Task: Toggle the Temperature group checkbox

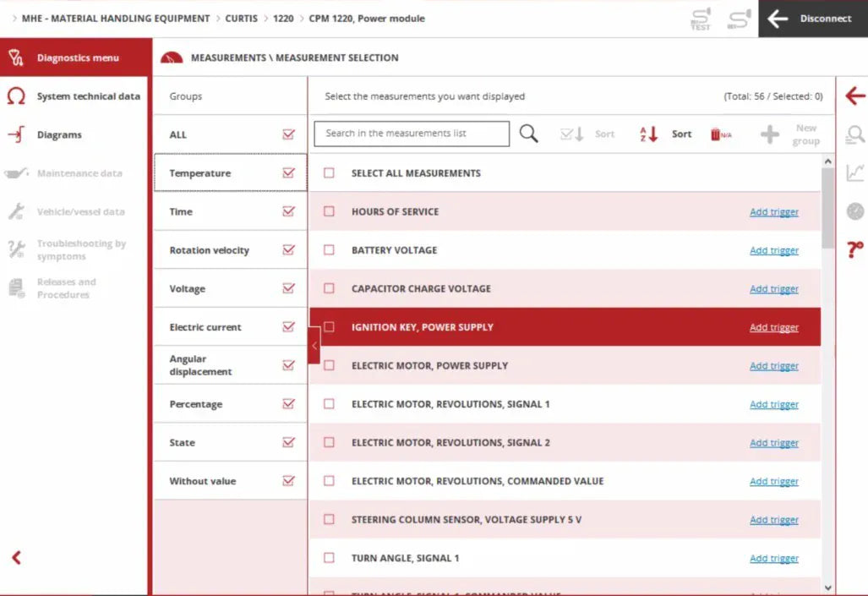Action: click(289, 173)
